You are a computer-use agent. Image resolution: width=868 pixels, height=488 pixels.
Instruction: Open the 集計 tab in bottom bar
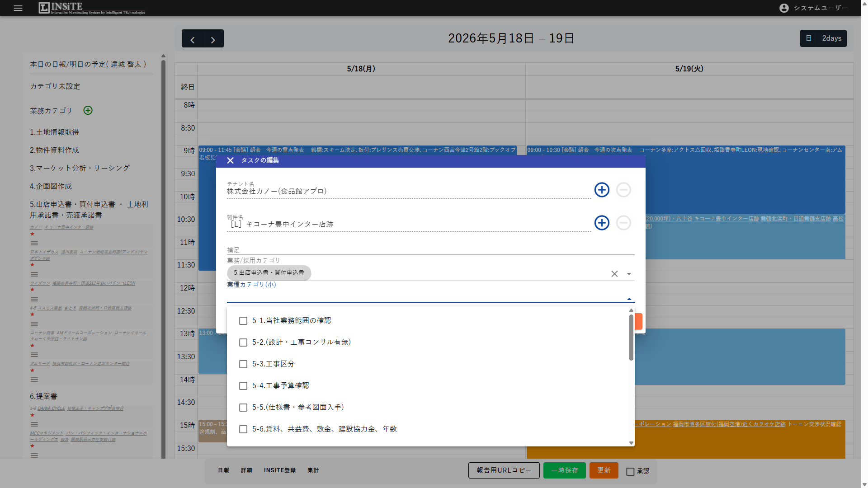(313, 470)
